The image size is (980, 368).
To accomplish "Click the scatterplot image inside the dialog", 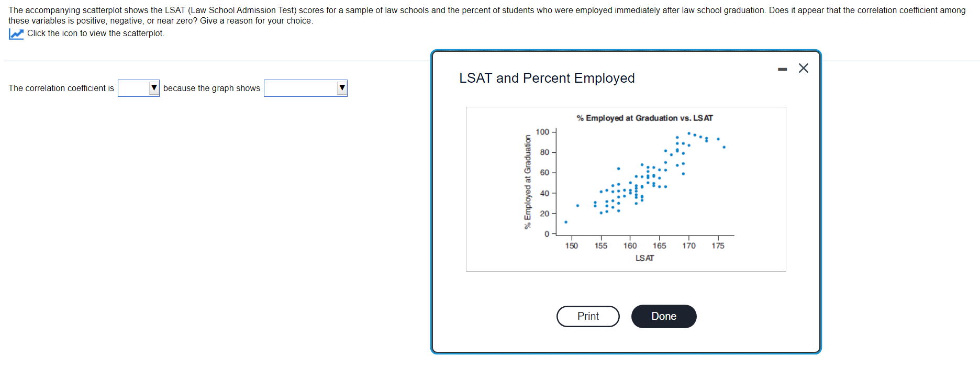I will tap(626, 188).
